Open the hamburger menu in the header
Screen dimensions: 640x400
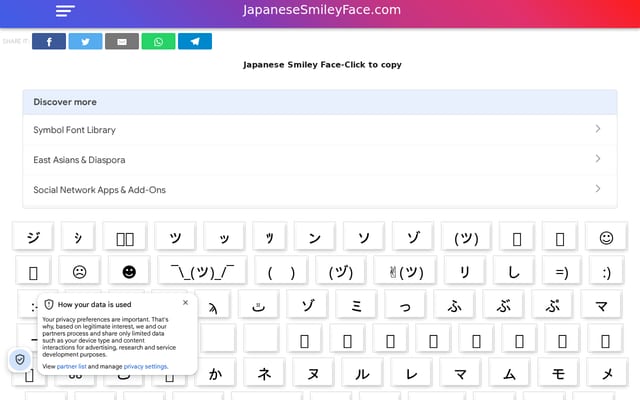[65, 11]
